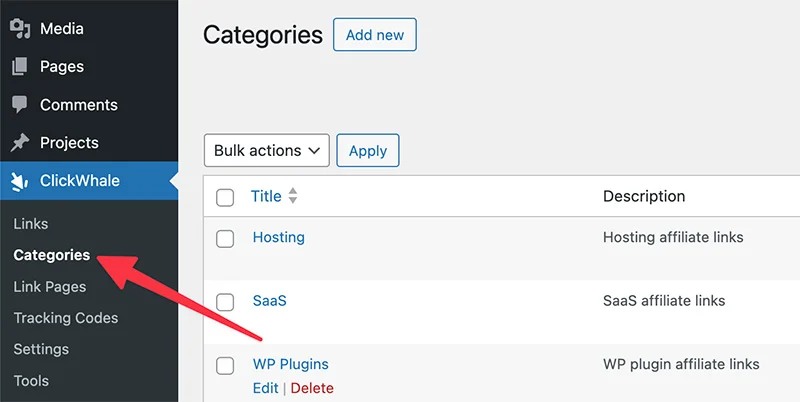800x402 pixels.
Task: Open the Hosting category link
Action: pos(278,238)
